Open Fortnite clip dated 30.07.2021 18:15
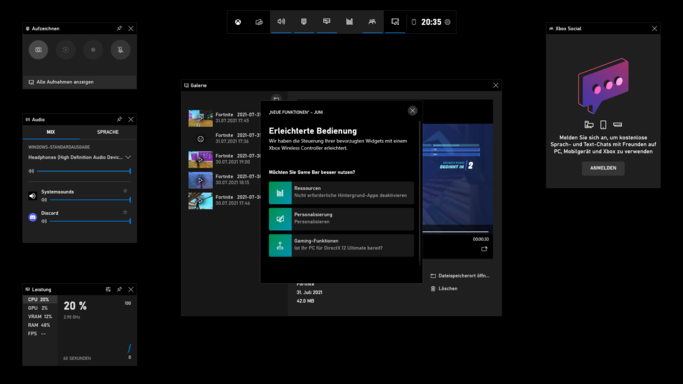This screenshot has height=384, width=683. (x=224, y=180)
